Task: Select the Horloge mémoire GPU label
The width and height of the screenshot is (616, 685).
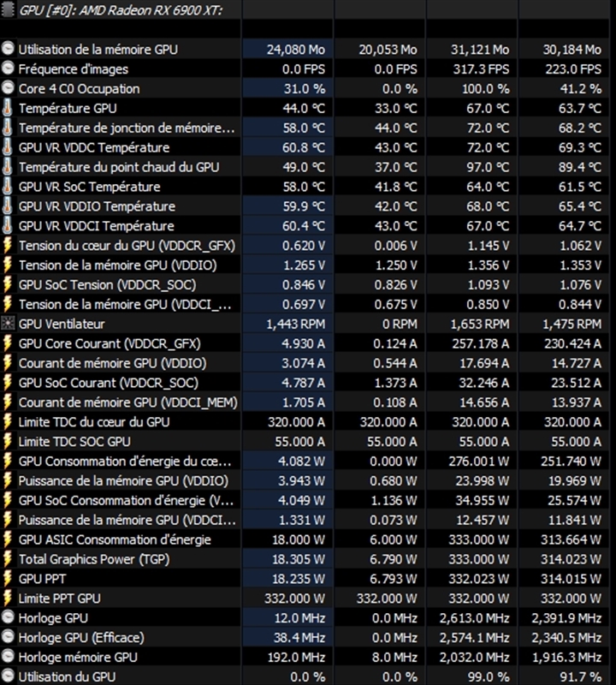Action: pyautogui.click(x=78, y=657)
